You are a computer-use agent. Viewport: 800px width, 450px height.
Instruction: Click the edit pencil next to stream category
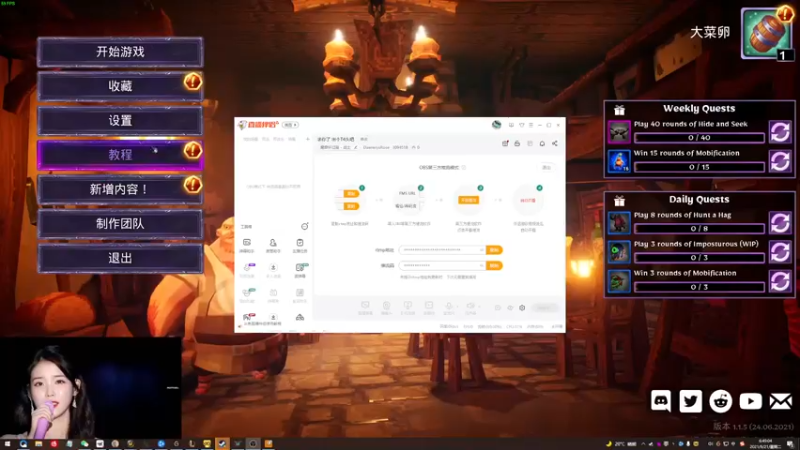(x=356, y=147)
